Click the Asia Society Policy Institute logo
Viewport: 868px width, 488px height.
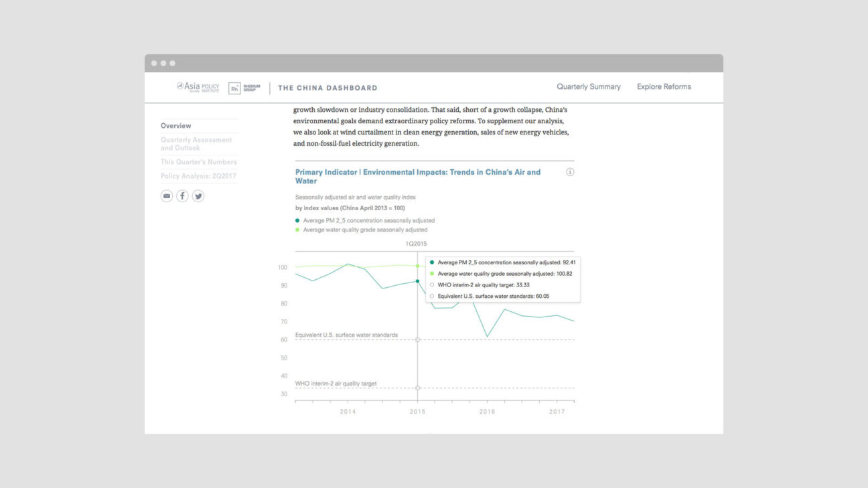pos(198,87)
